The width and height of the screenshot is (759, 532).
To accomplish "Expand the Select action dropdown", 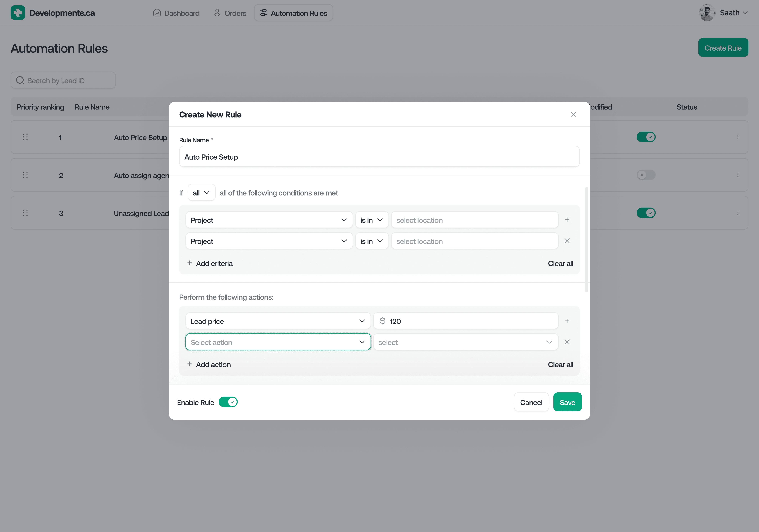I will 278,342.
